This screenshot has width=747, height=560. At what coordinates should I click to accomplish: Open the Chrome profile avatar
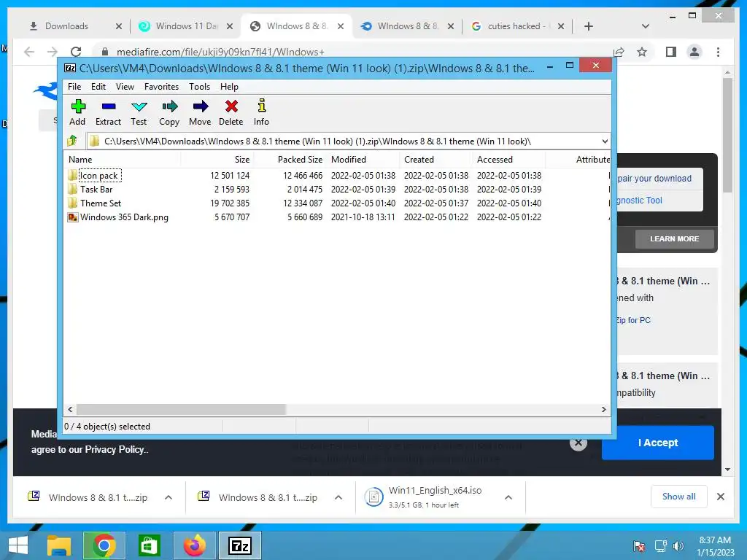pos(694,52)
